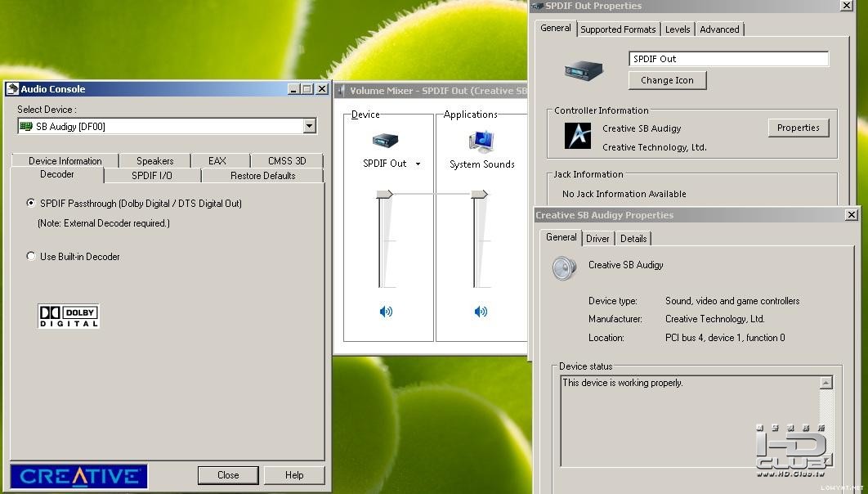Open the Select Device dropdown arrow
The height and width of the screenshot is (494, 868).
(310, 126)
